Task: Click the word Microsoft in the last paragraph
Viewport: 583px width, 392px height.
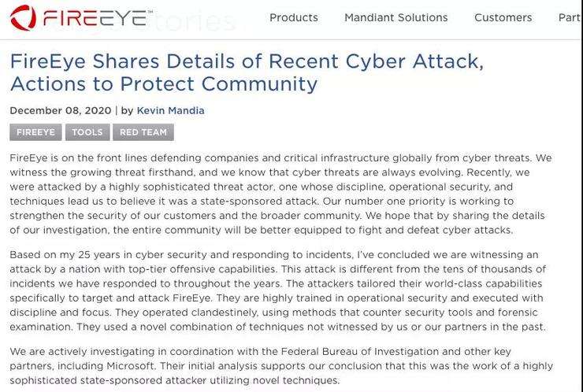Action: click(x=130, y=366)
